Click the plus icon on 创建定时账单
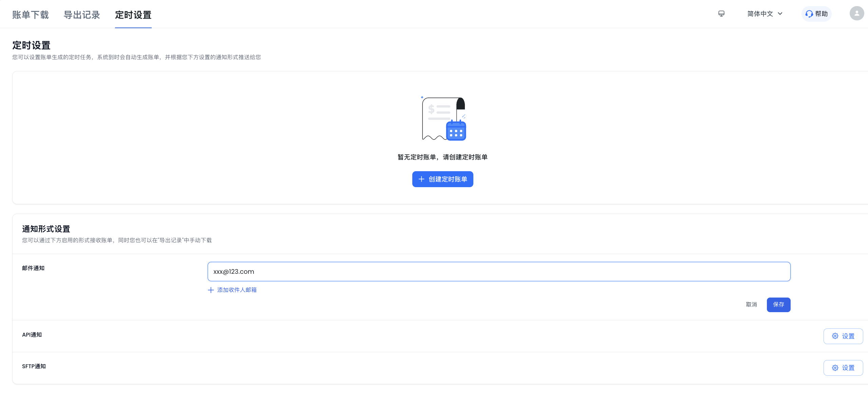 click(x=421, y=179)
